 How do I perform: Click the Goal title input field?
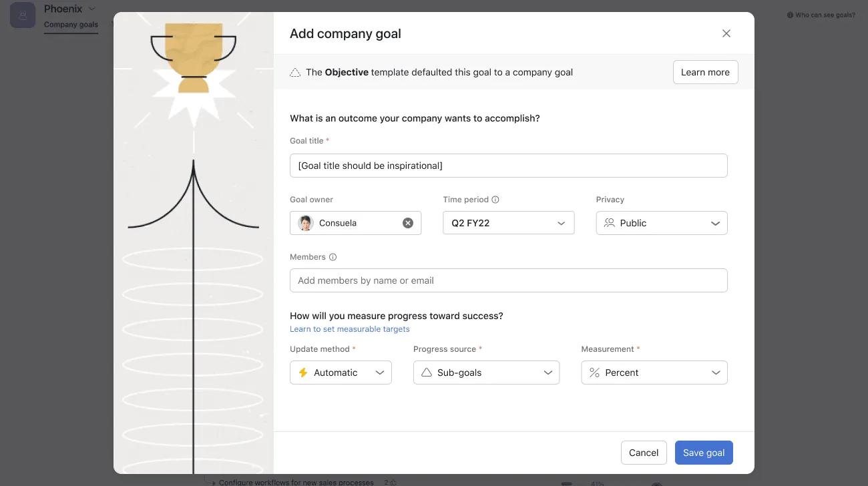(x=508, y=165)
